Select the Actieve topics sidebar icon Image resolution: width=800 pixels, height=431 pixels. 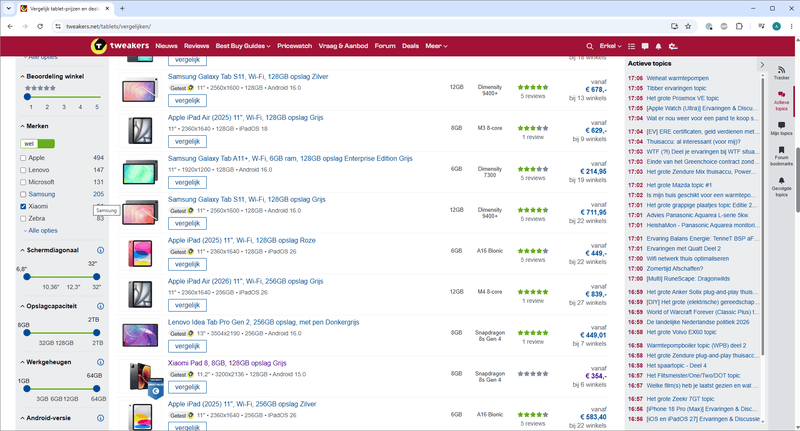pos(781,100)
